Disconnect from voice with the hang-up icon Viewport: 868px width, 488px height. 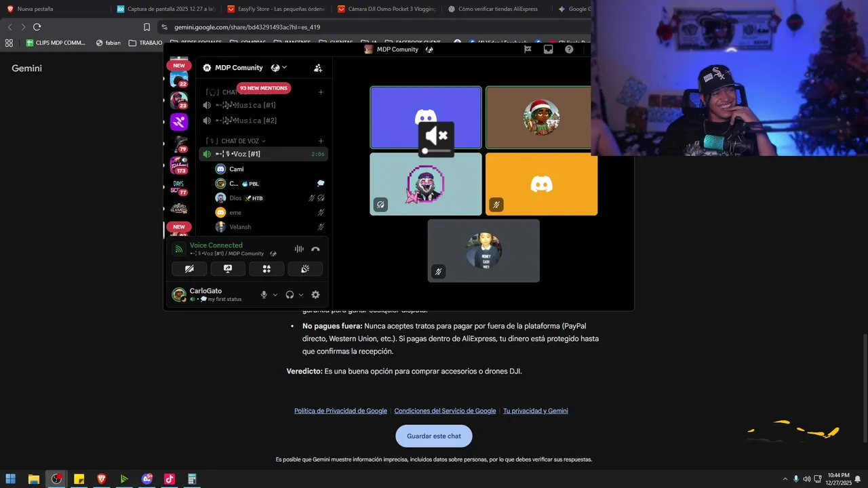315,249
